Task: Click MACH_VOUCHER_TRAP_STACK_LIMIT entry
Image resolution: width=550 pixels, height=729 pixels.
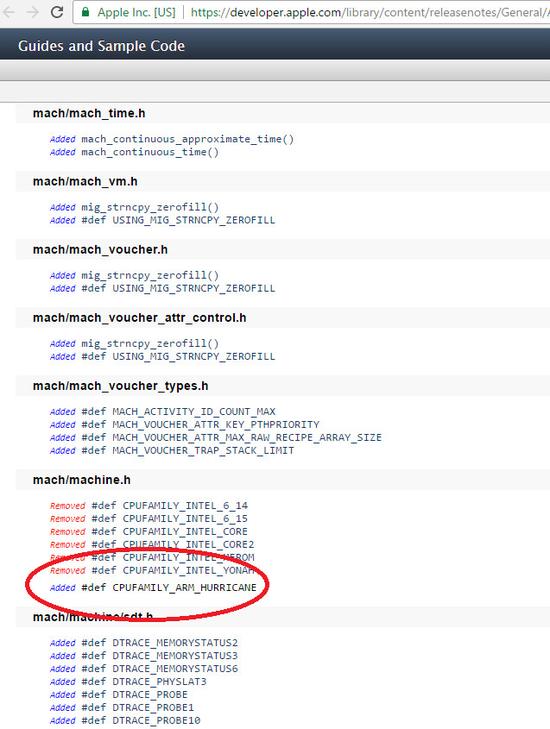Action: click(203, 451)
